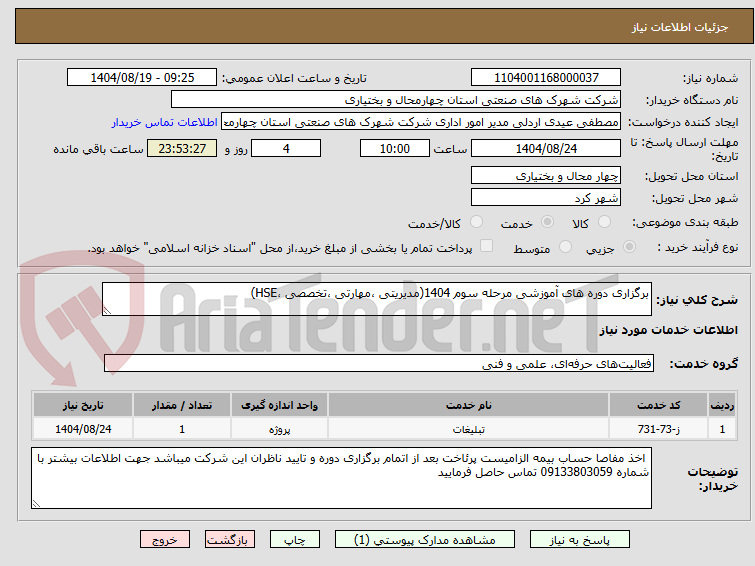
Task: Click the تاریخ نیاز column header
Action: [83, 405]
